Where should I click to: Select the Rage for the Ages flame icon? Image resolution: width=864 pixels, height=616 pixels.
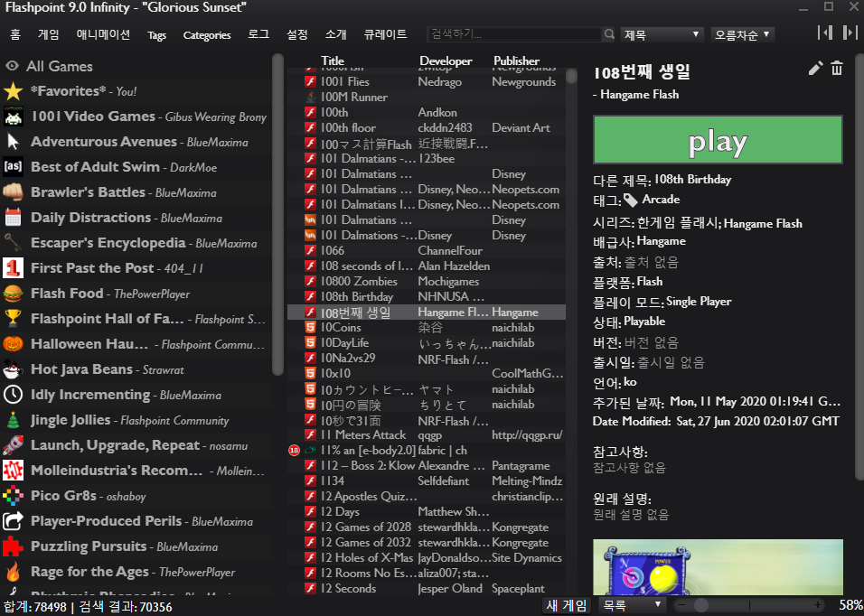coord(14,572)
